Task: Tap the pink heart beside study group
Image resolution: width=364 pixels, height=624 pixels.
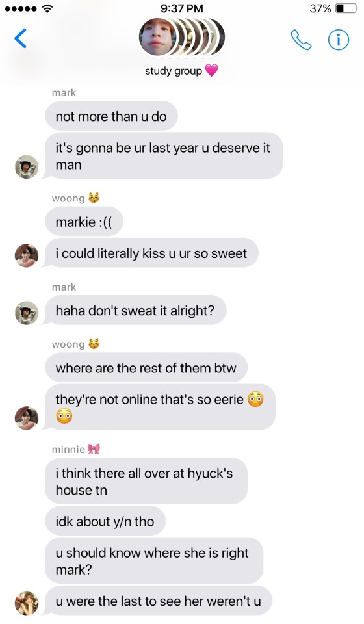Action: (x=212, y=71)
